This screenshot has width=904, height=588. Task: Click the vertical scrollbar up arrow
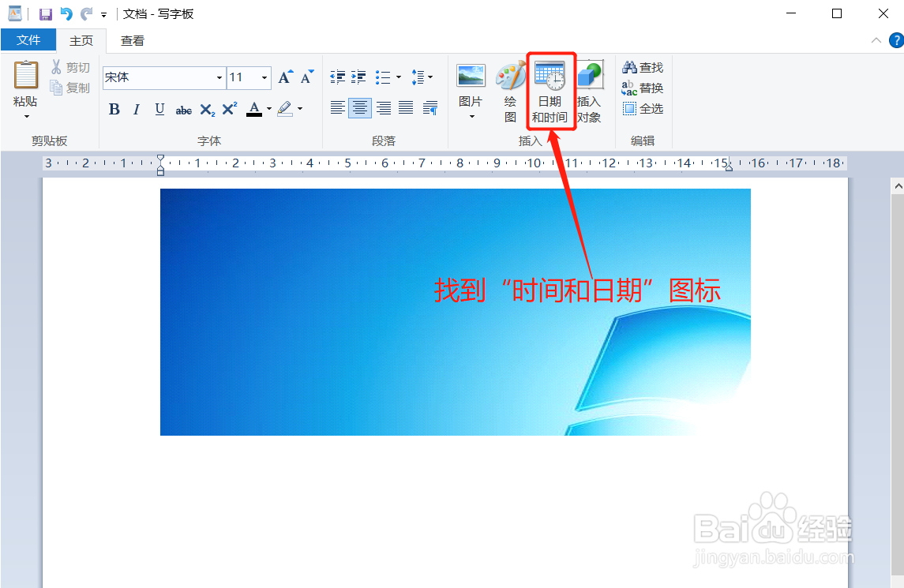[x=898, y=186]
